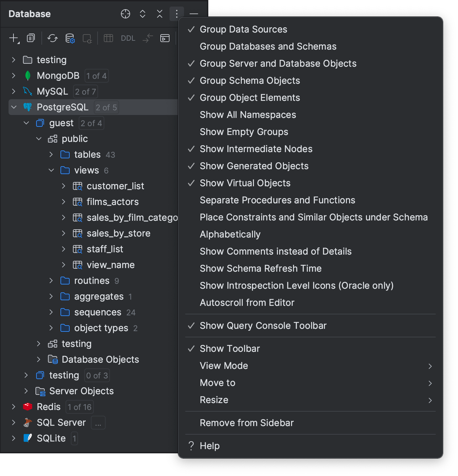Click the Locate Object crosshair icon
This screenshot has width=458, height=476.
125,14
